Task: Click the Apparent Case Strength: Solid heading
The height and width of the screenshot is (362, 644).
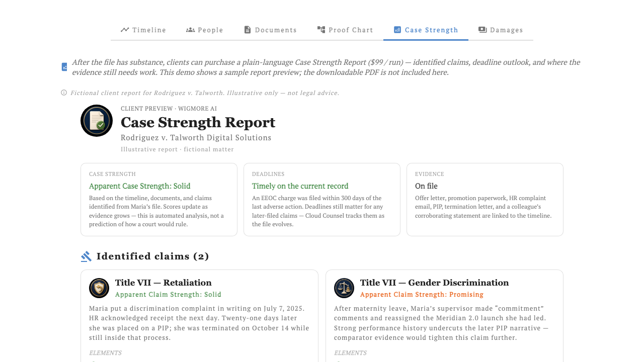Action: [x=140, y=186]
